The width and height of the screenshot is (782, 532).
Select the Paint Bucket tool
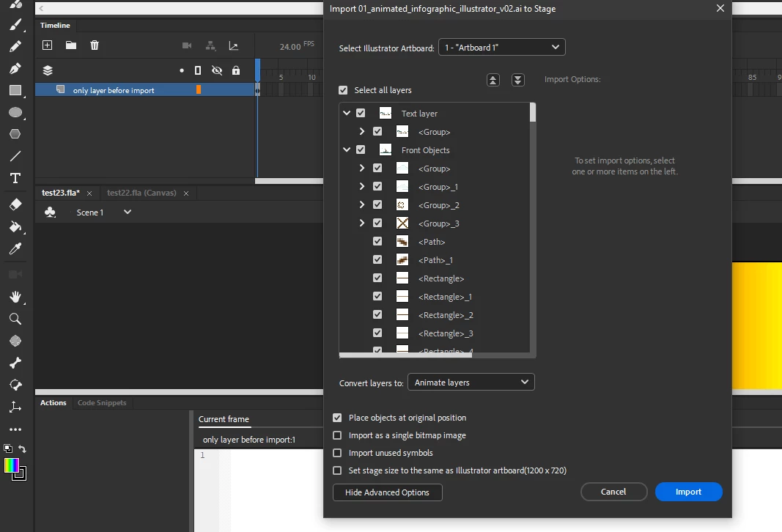(15, 227)
